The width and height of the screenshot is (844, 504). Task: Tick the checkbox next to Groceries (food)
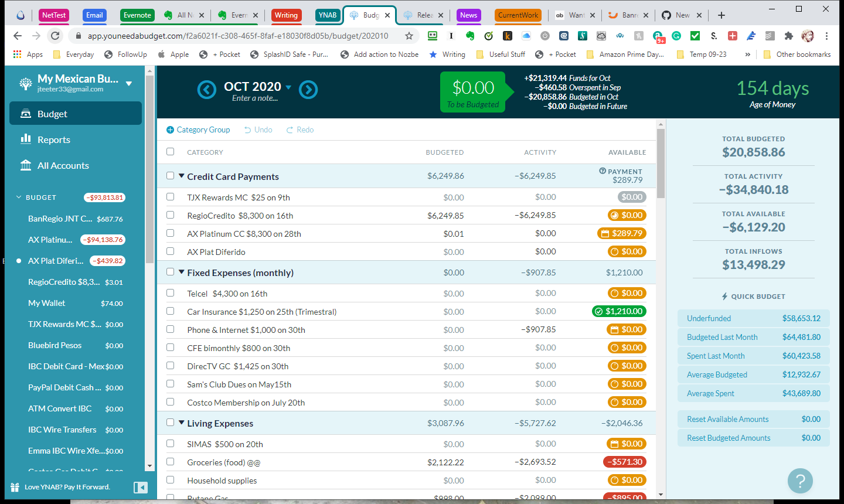[170, 462]
